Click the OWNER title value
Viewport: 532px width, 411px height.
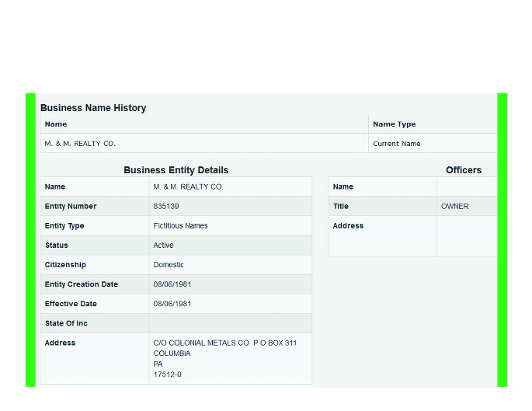454,207
